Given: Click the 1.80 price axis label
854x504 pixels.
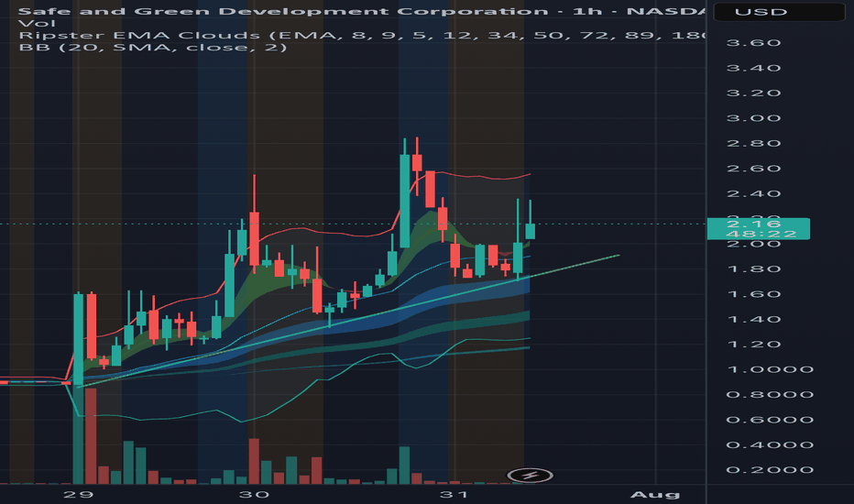Looking at the screenshot, I should [x=754, y=269].
